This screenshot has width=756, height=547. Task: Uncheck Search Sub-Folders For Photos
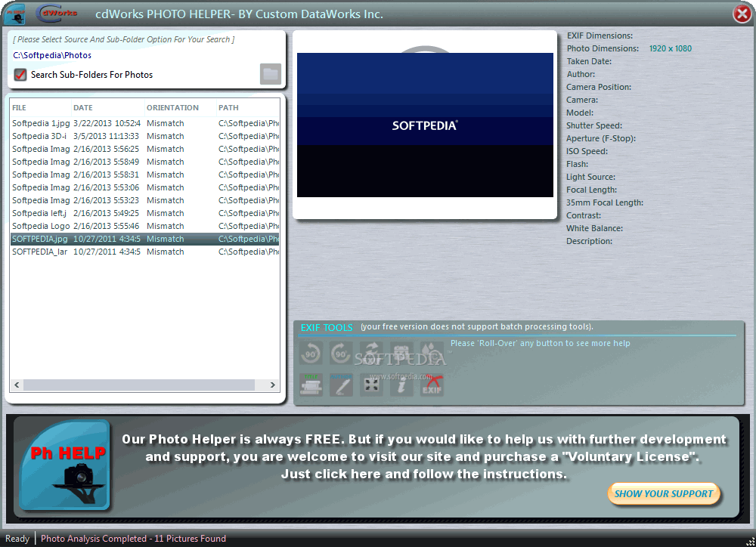coord(20,75)
